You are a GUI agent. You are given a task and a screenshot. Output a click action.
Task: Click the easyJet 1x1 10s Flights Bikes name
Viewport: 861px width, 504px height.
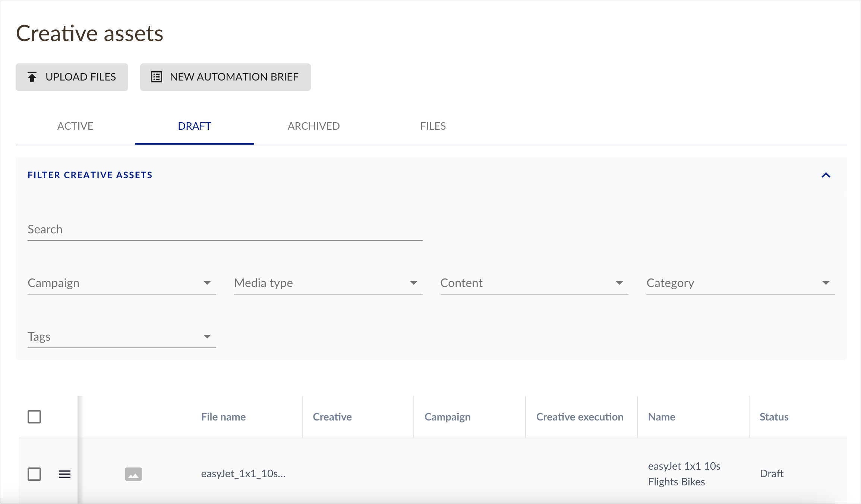point(684,474)
